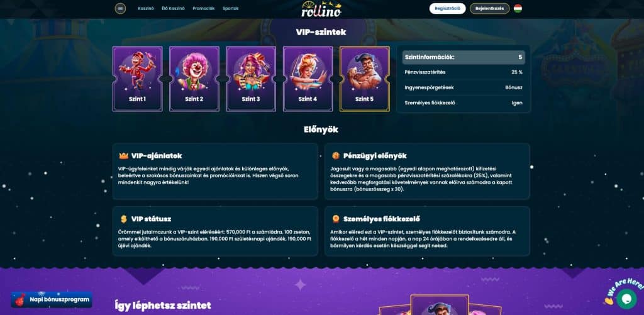Open the hamburger menu icon

coord(120,8)
